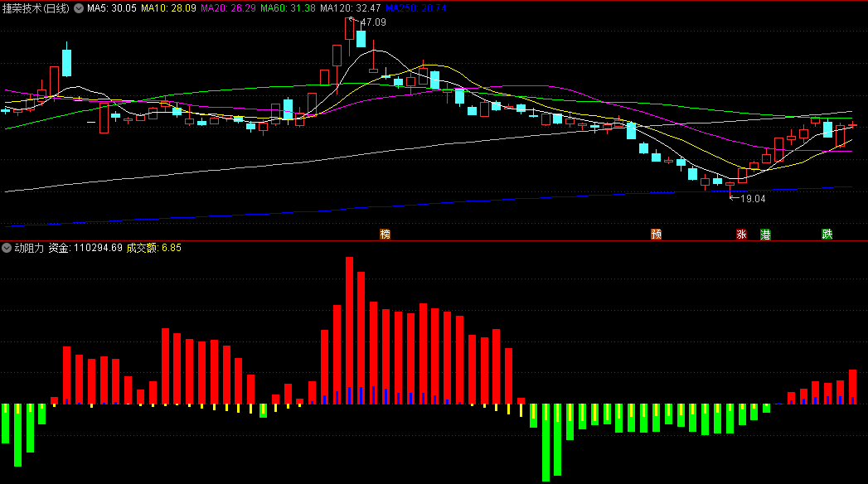Viewport: 868px width, 484px height.
Task: Click the red 涨 marker icon
Action: pos(741,234)
